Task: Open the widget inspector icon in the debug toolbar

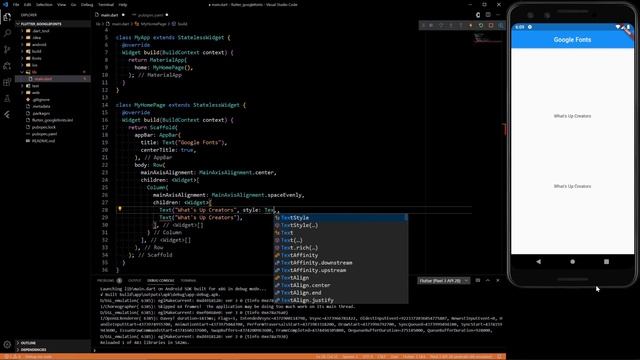Action: 501,25
